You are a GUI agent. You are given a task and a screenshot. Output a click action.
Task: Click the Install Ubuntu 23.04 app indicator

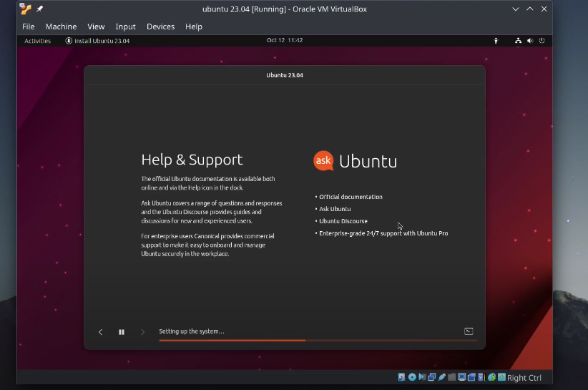(x=97, y=41)
